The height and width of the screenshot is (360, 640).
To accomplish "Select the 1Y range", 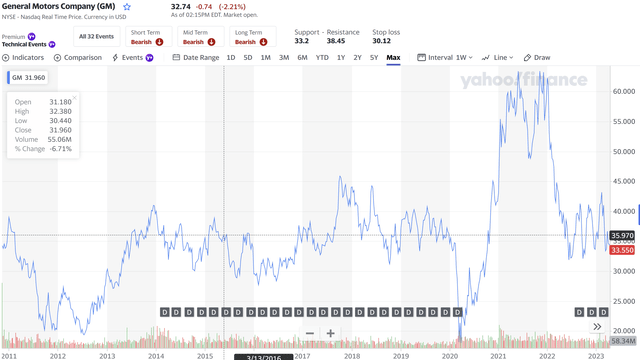I will pyautogui.click(x=341, y=58).
